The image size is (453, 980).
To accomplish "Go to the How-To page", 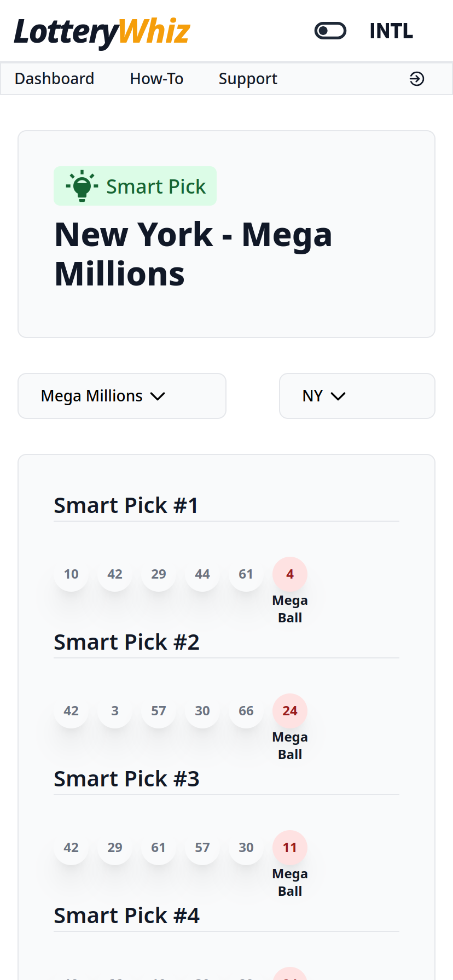I will click(x=156, y=79).
